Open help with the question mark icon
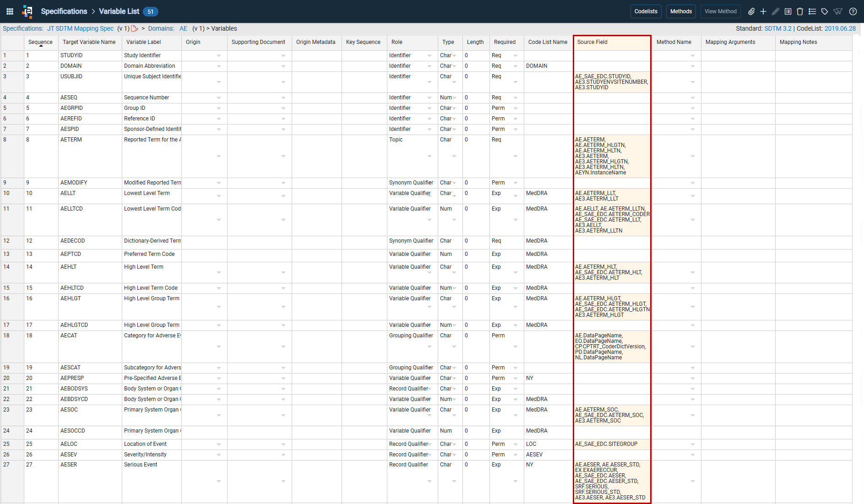Image resolution: width=864 pixels, height=504 pixels. point(853,11)
